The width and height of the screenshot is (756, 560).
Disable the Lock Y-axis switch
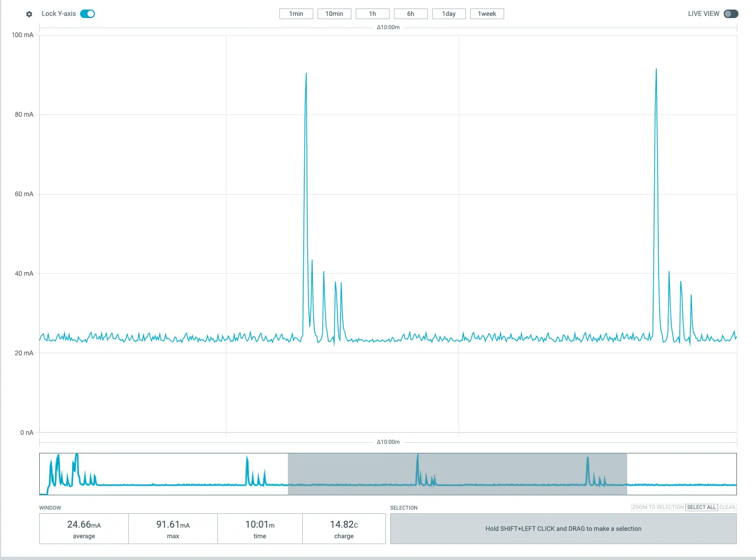tap(87, 14)
